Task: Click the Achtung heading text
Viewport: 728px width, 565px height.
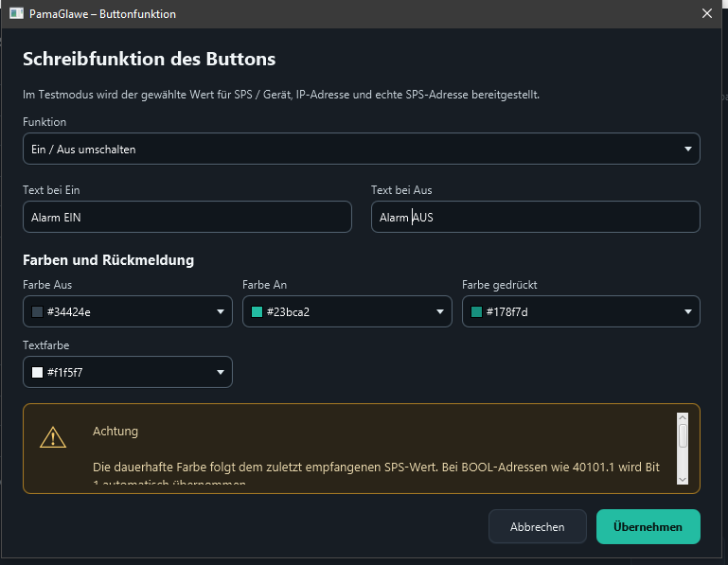Action: point(115,432)
